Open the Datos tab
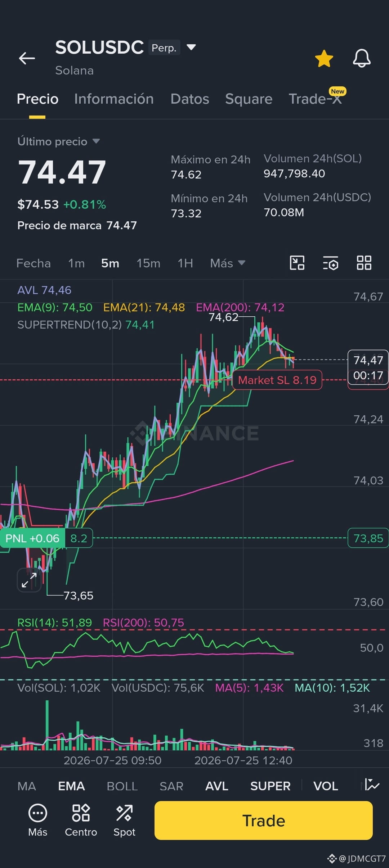The width and height of the screenshot is (389, 868). [x=190, y=99]
